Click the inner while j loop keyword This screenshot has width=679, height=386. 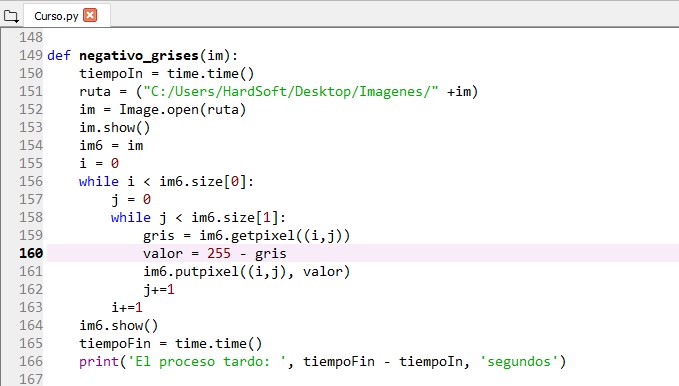(x=131, y=217)
